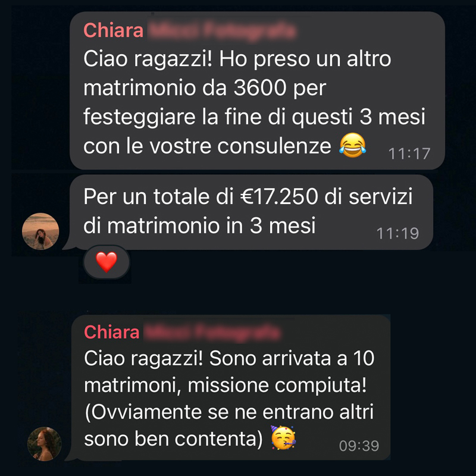Tap the 11:19 message timestamp
This screenshot has height=476, width=476.
pyautogui.click(x=397, y=233)
